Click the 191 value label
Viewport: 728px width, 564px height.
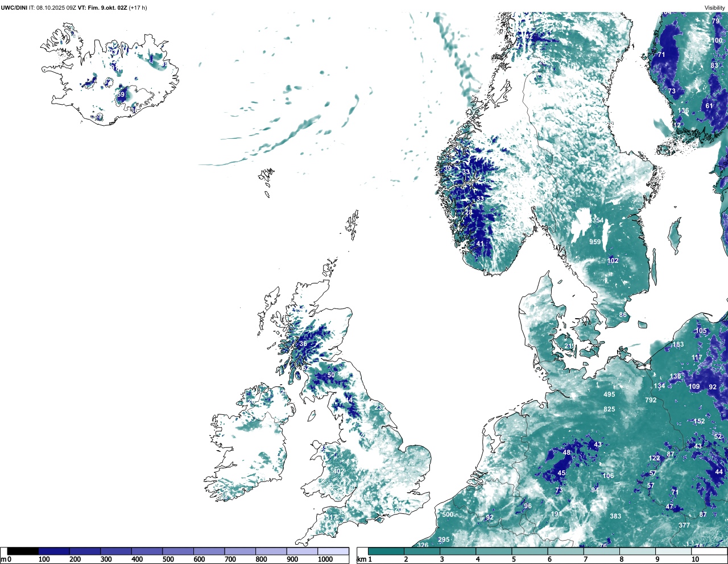pos(556,514)
